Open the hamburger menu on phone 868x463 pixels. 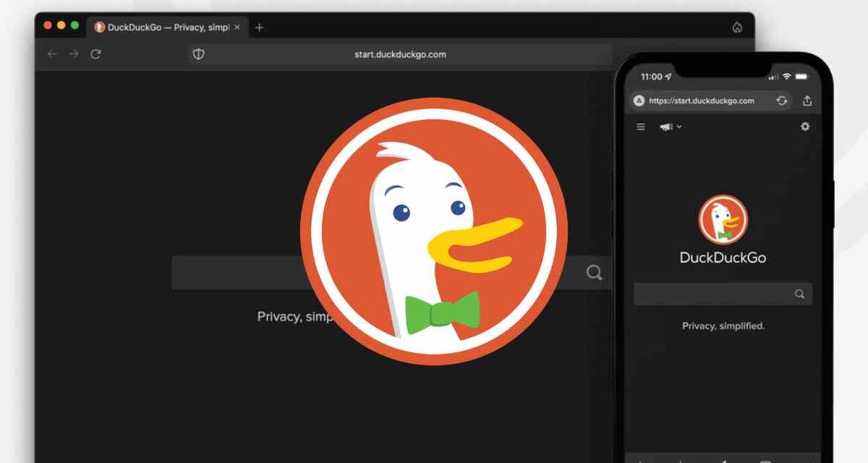click(641, 127)
